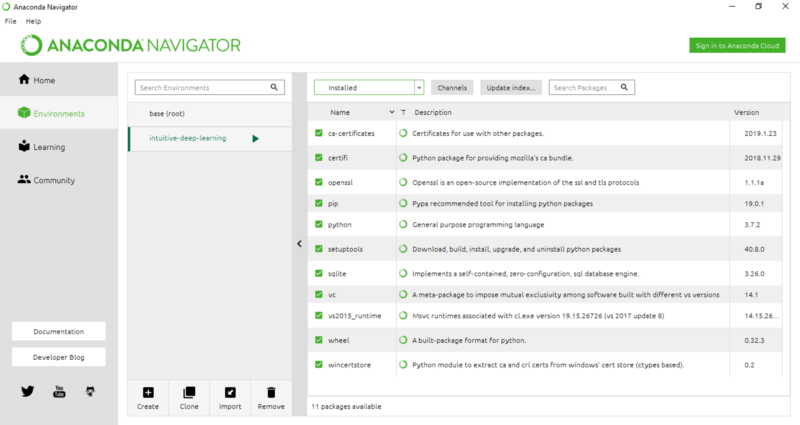Click the Clone environment icon
The image size is (800, 425).
click(x=189, y=392)
